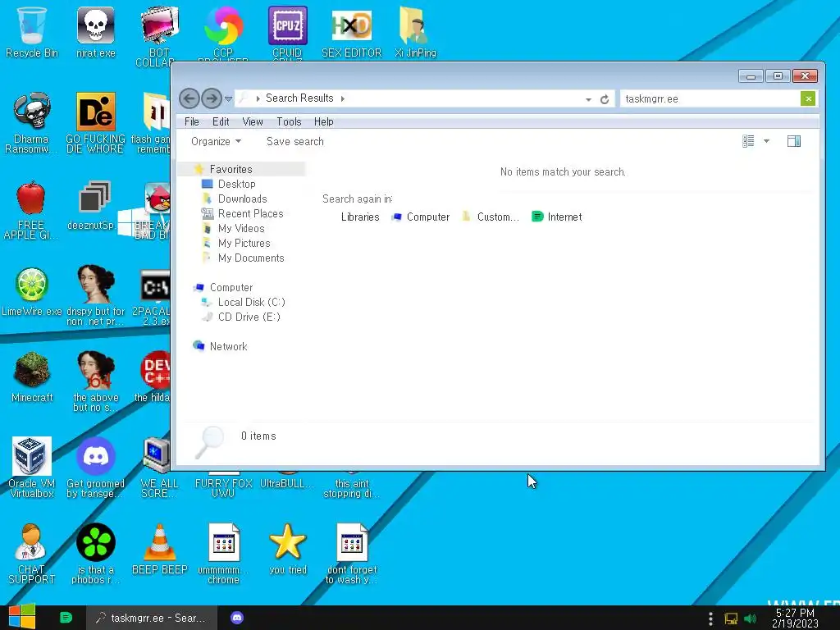Click the Save search button
This screenshot has width=840, height=630.
point(295,141)
